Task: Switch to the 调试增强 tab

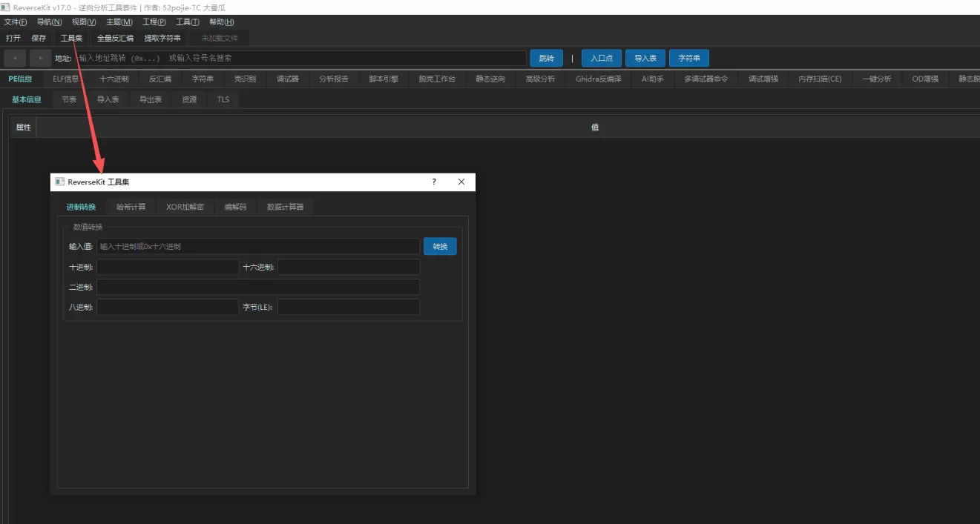Action: pyautogui.click(x=763, y=79)
